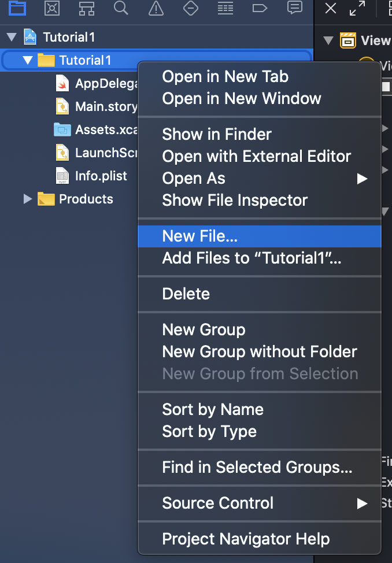Open the Source Control submenu arrow
Screen dimensions: 392x563
[x=362, y=503]
